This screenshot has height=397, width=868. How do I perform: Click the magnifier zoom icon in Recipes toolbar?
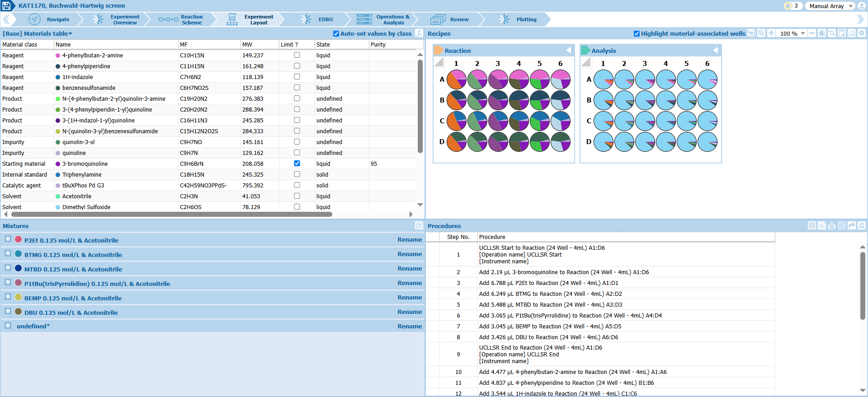761,33
